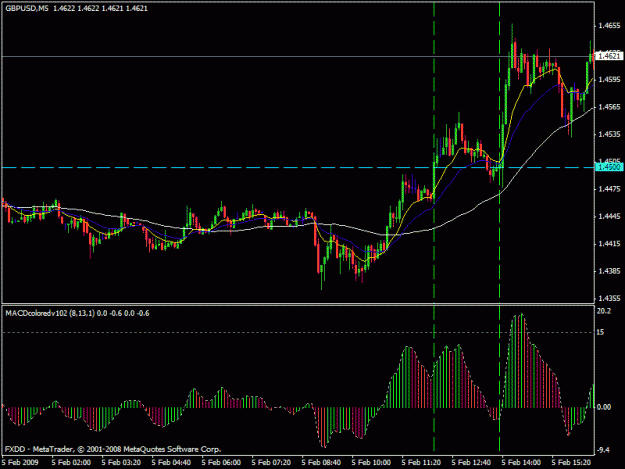The image size is (625, 469).
Task: Click the white horizontal current-price line at 1.4621
Action: pyautogui.click(x=298, y=57)
